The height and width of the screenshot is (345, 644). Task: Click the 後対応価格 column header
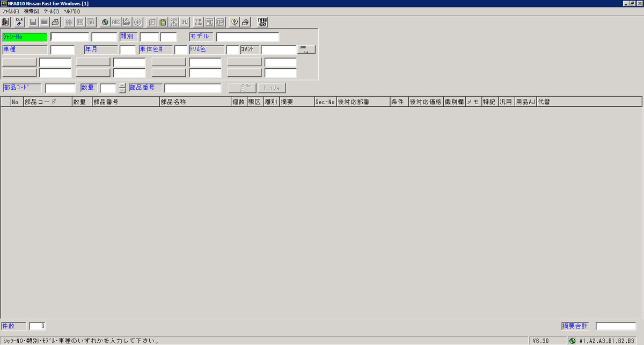point(426,102)
